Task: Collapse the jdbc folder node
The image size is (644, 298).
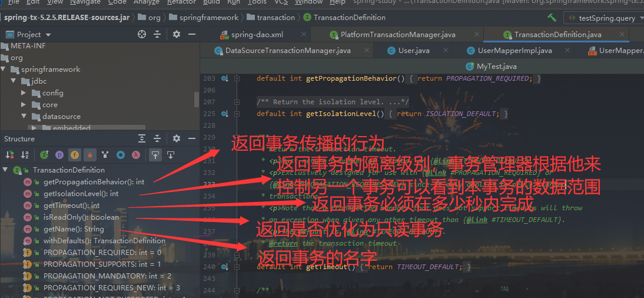Action: tap(13, 81)
